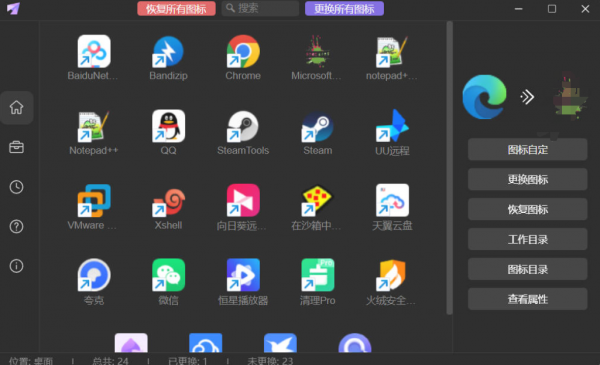This screenshot has height=365, width=600.
Task: Click the 图标自定 button
Action: point(528,150)
